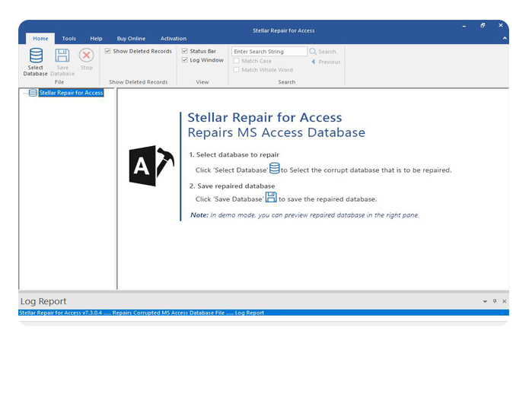Minimize the Stellar Repair for Access window
The height and width of the screenshot is (394, 532).
[464, 26]
